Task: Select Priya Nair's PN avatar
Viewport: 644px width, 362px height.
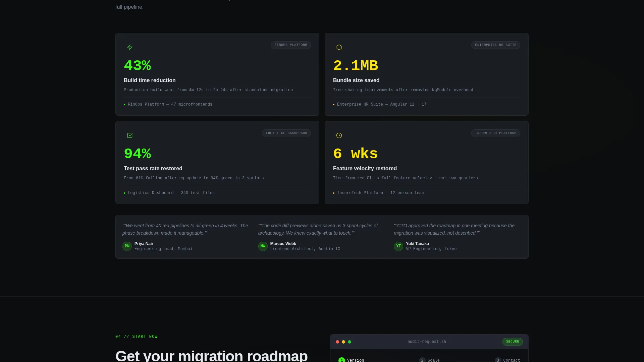Action: click(127, 246)
